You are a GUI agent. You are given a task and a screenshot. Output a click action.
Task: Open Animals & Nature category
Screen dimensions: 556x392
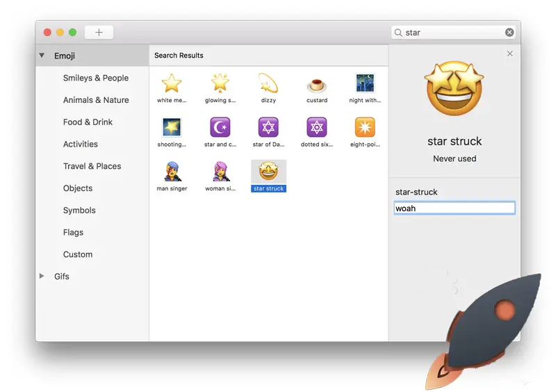click(96, 100)
